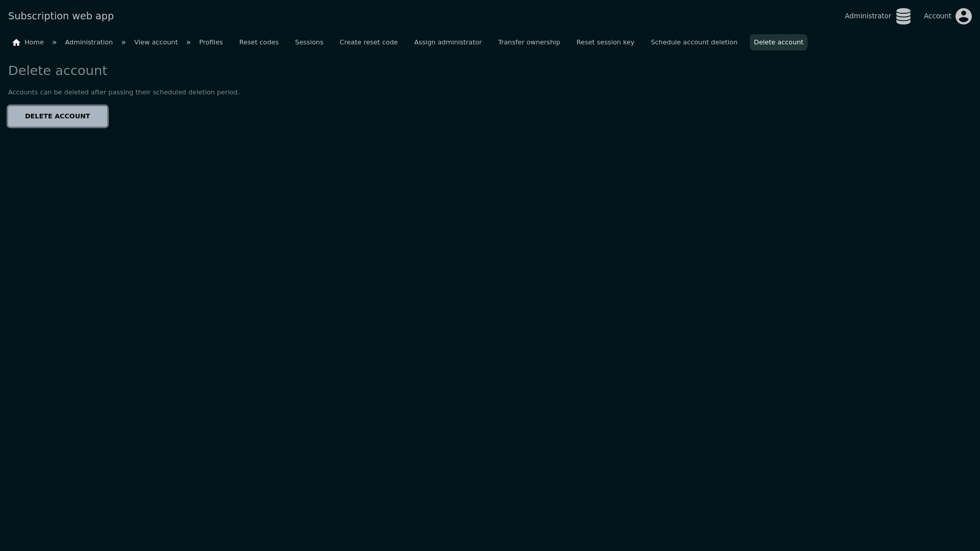980x551 pixels.
Task: Click the Administrator label in header
Action: pos(867,16)
